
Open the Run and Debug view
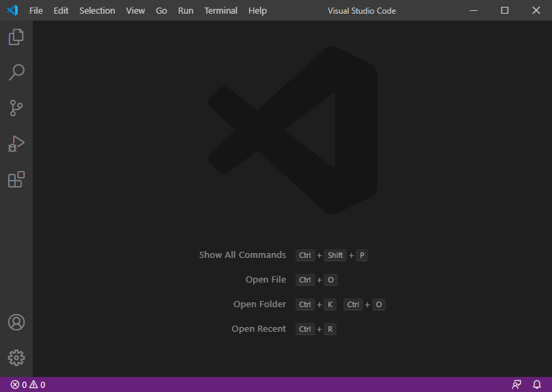16,144
